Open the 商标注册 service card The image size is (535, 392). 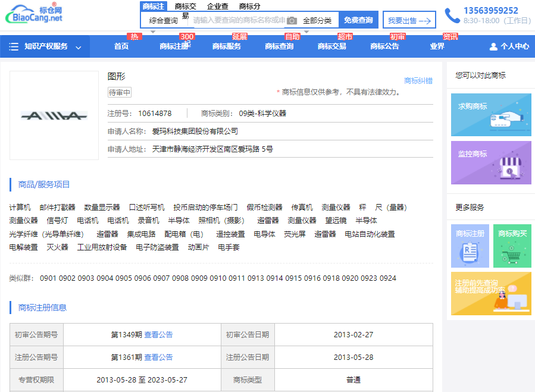[470, 246]
